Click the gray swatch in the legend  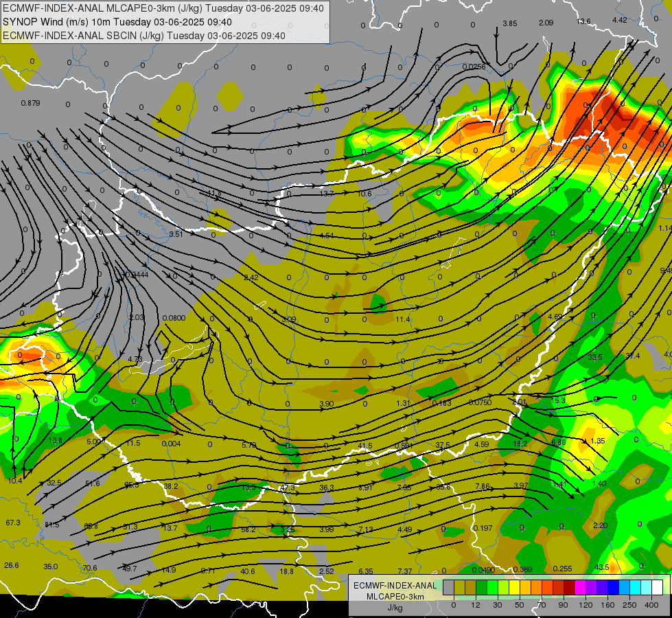(x=448, y=587)
